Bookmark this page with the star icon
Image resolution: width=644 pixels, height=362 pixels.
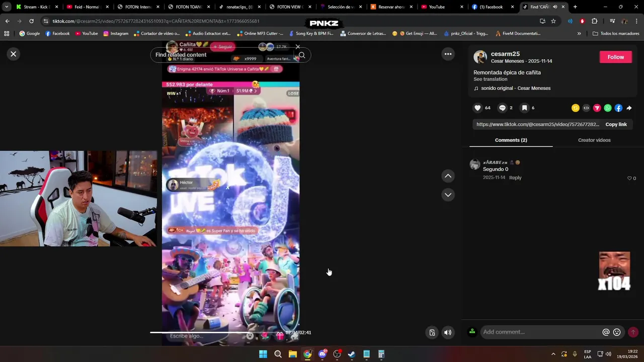pyautogui.click(x=553, y=21)
